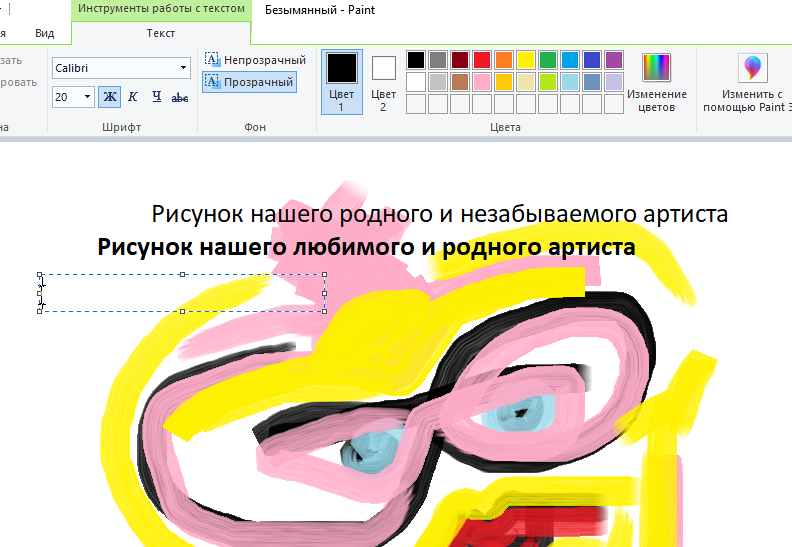Select Цвет 2 background color button
The width and height of the screenshot is (792, 547).
383,82
